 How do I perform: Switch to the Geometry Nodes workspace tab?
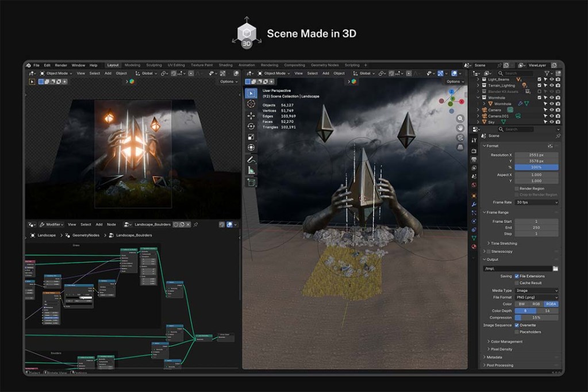point(325,66)
